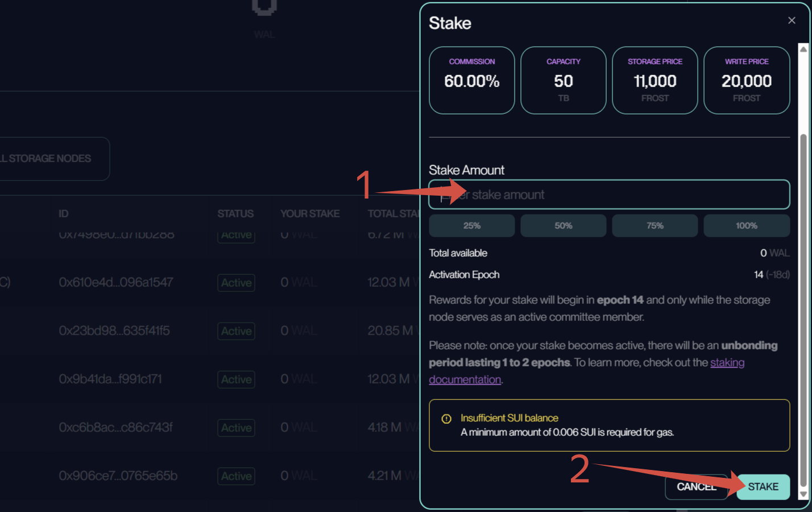
Task: Select the 25% stake preset
Action: (x=471, y=226)
